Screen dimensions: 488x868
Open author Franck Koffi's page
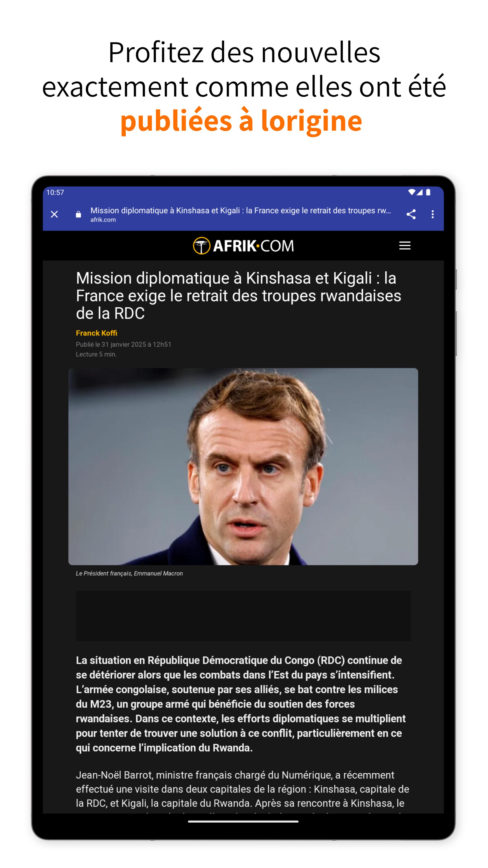[96, 333]
